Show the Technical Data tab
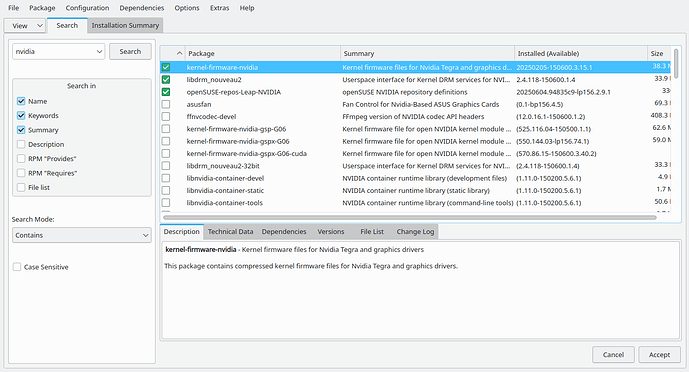This screenshot has height=372, width=689. [x=230, y=231]
